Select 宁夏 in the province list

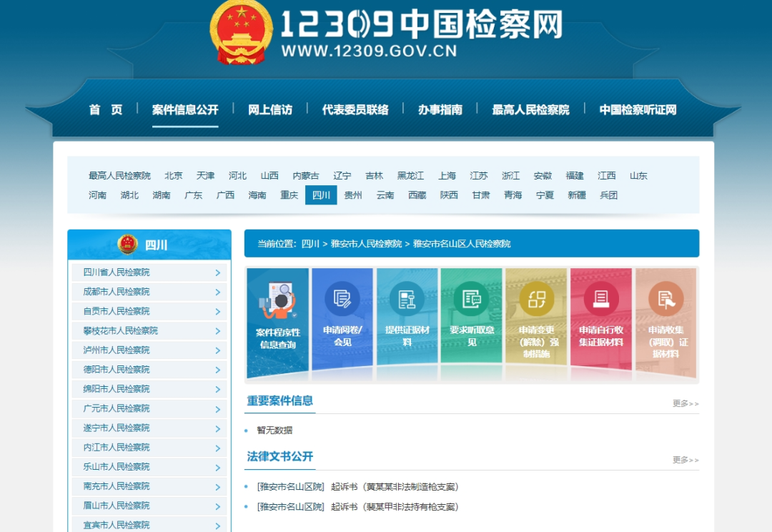click(545, 195)
